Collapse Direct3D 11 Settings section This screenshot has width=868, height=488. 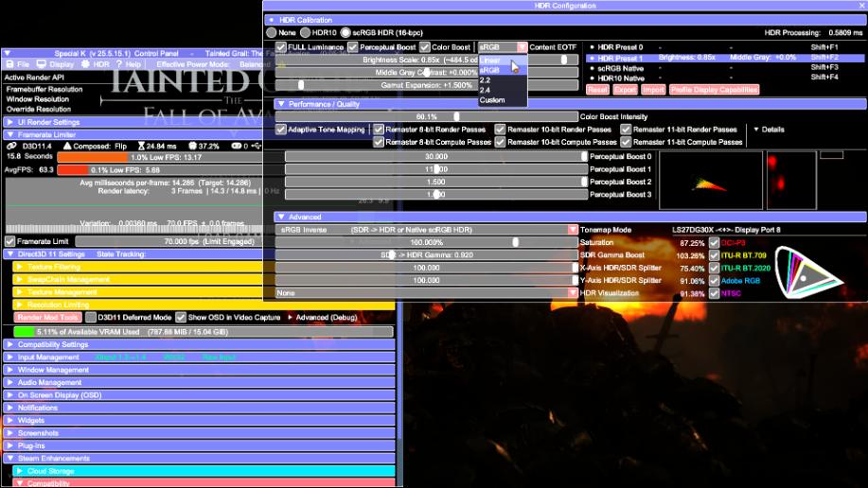[x=199, y=254]
